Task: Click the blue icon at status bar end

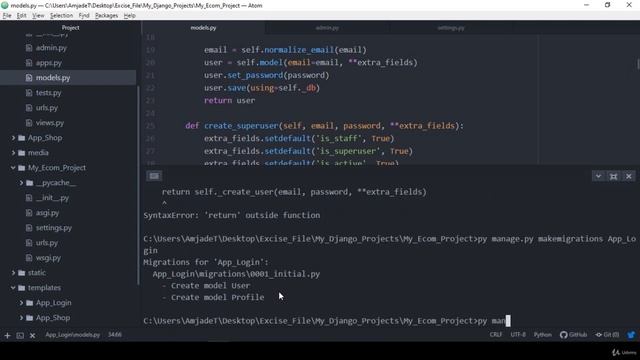Action: pyautogui.click(x=631, y=335)
